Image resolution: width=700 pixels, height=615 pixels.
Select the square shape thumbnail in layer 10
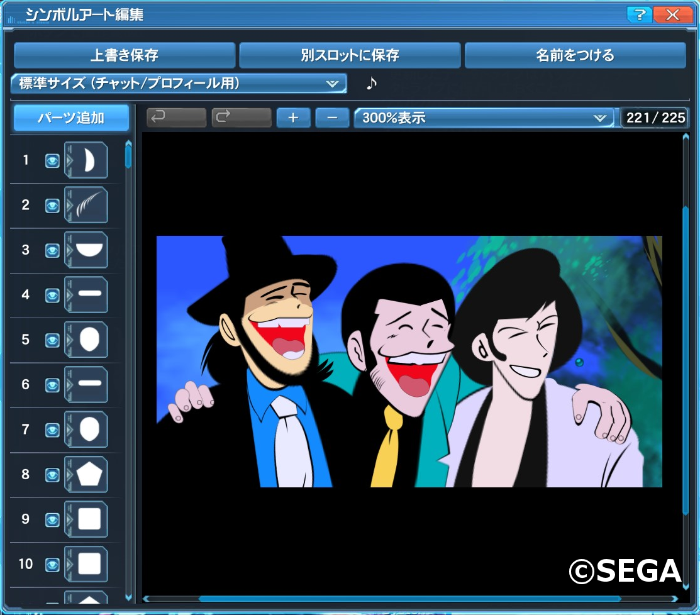90,564
